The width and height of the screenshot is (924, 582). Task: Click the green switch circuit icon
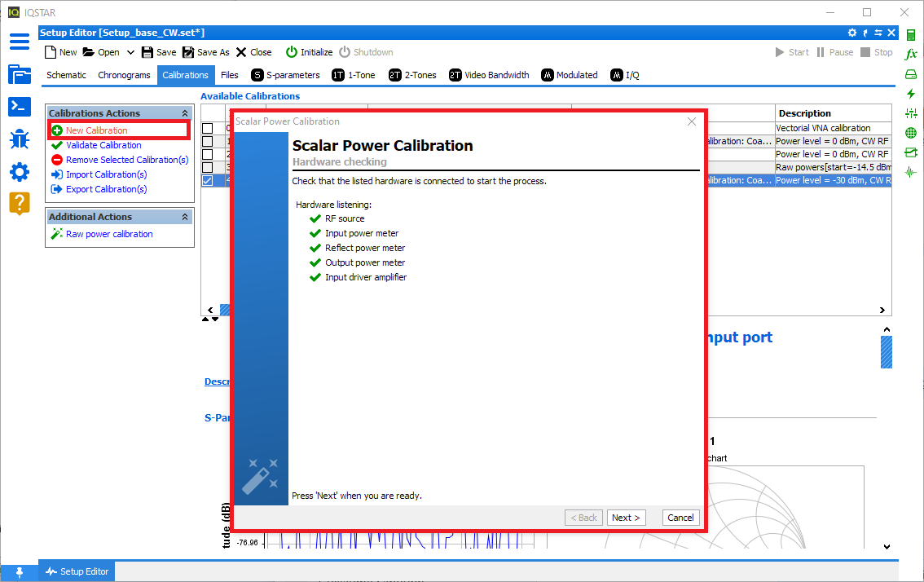click(x=911, y=152)
